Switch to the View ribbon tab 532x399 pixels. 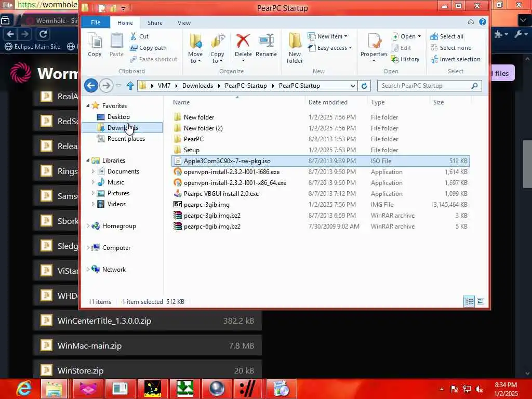(x=184, y=23)
